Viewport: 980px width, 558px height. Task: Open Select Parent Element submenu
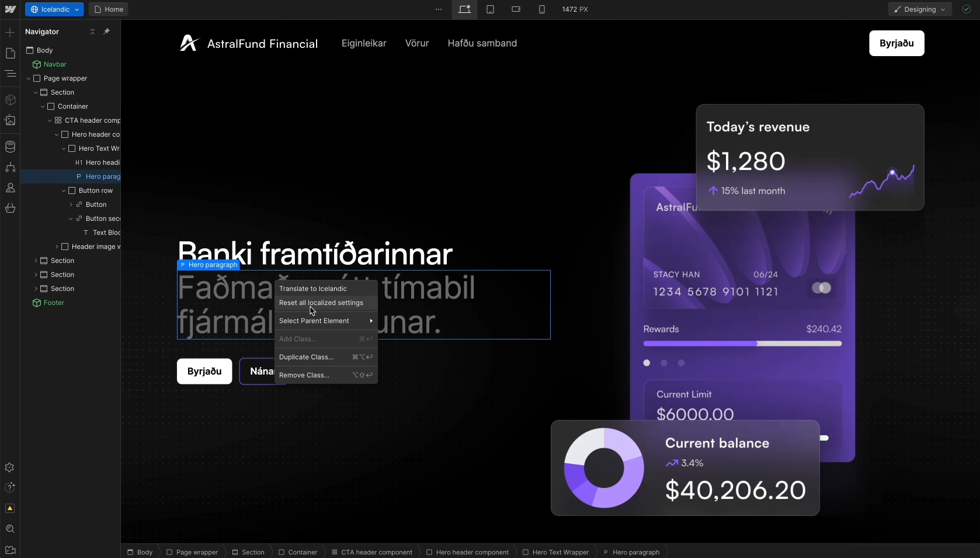(326, 321)
